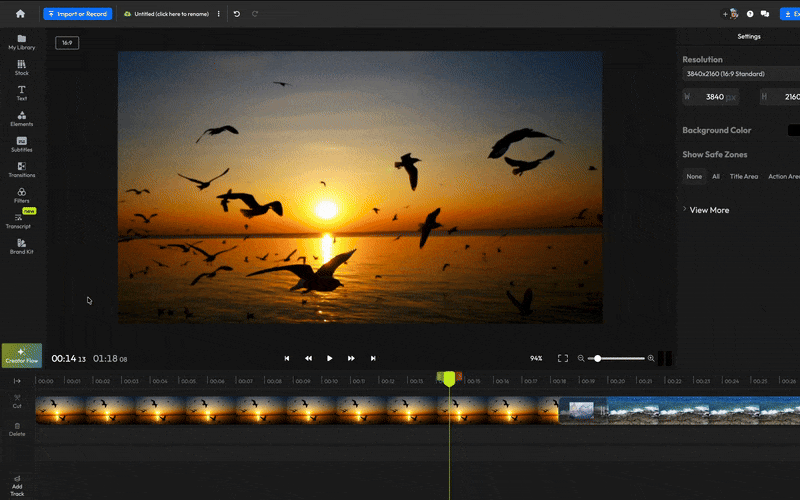
Task: Open the 16:9 aspect ratio selector
Action: tap(67, 43)
